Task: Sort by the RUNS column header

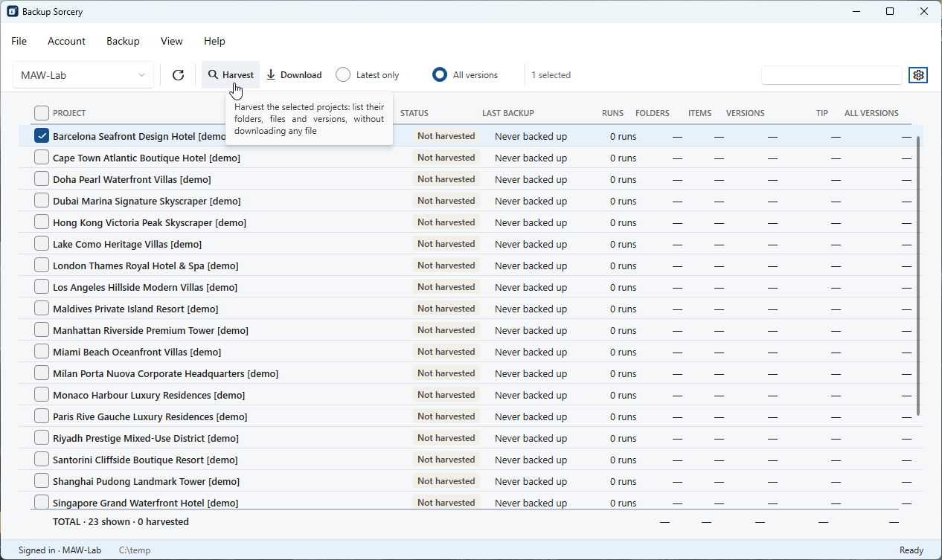Action: point(613,113)
